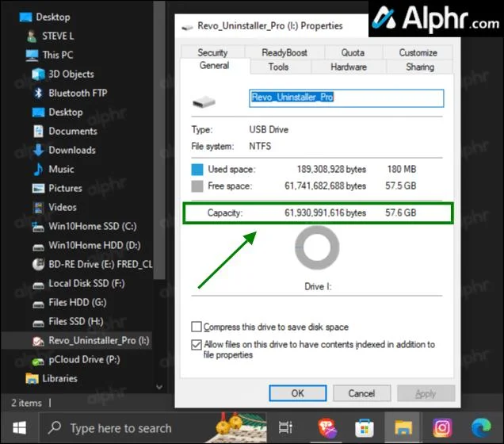Switch to the Tools tab
504x444 pixels.
pyautogui.click(x=279, y=67)
